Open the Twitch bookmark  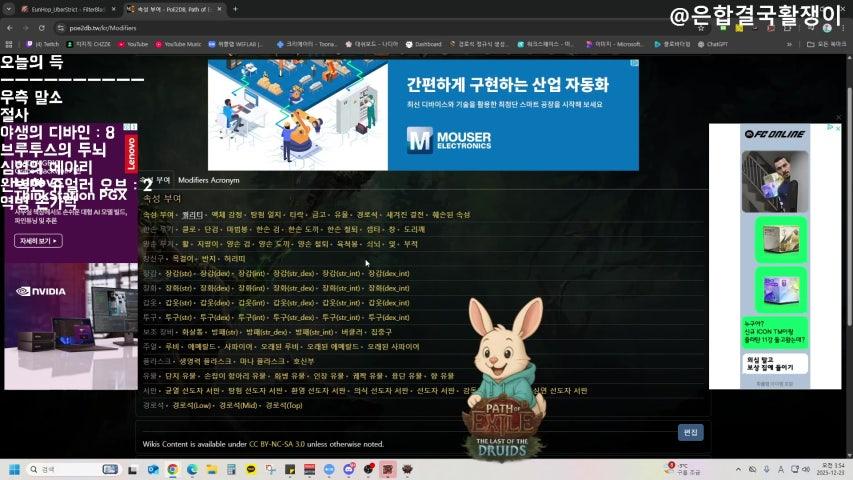click(x=42, y=44)
